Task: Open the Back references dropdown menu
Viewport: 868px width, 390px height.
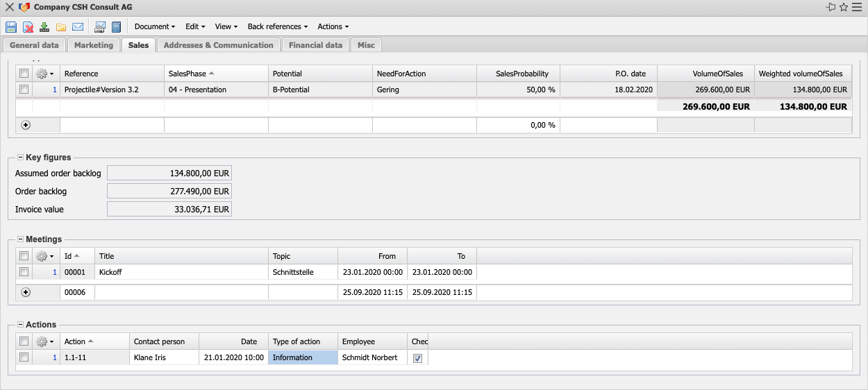Action: pyautogui.click(x=277, y=26)
